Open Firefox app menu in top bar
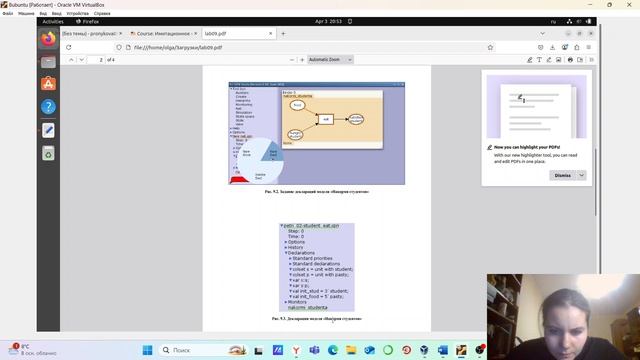 point(88,22)
